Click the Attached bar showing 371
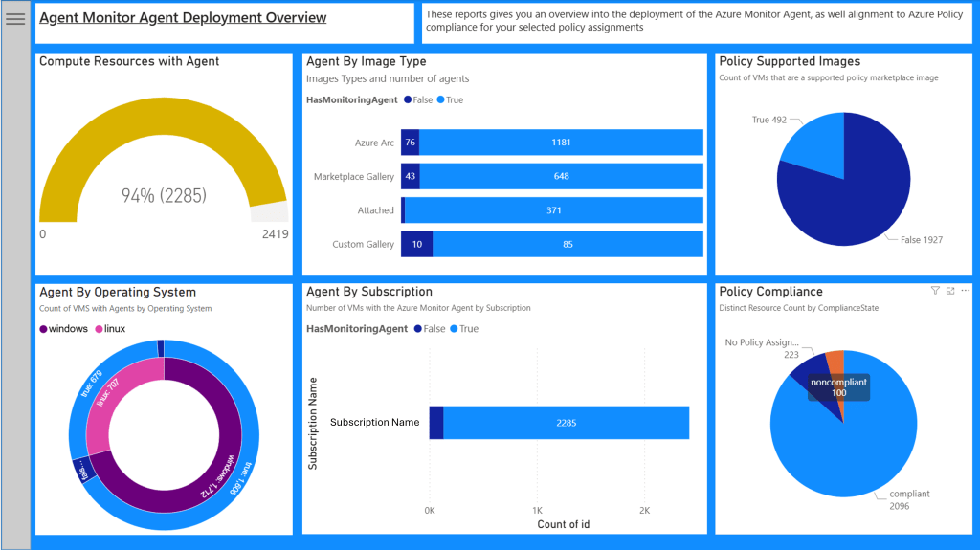 [554, 210]
